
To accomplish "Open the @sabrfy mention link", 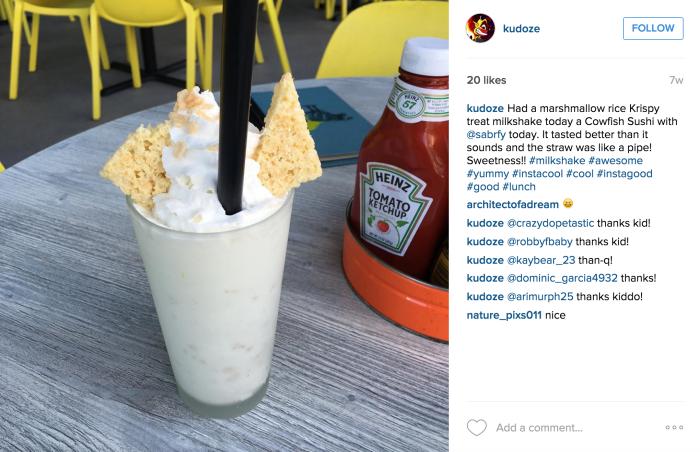I will pos(486,134).
